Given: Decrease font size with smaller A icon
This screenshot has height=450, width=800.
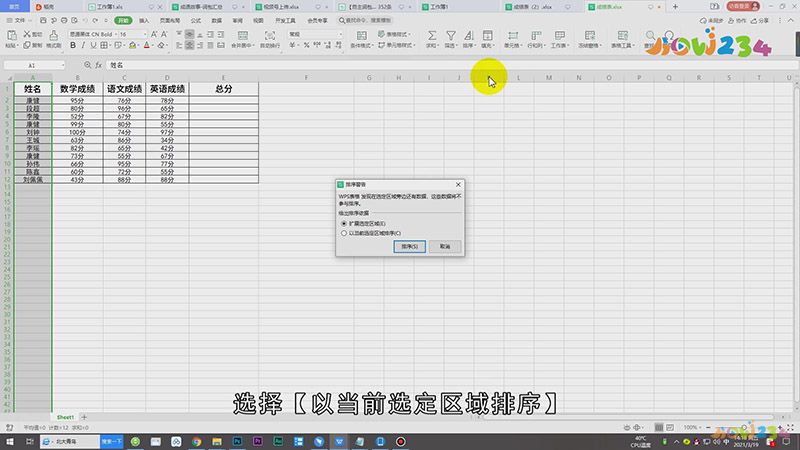Looking at the screenshot, I should tap(164, 34).
